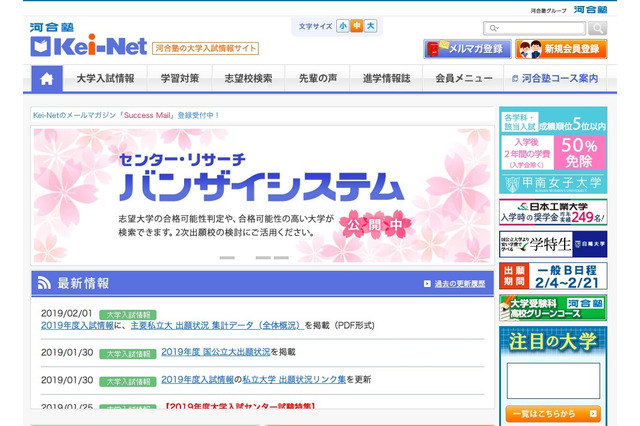Screen dimensions: 640x426
Task: Open 私立大学 出願状況リンク集 link
Action: click(294, 379)
